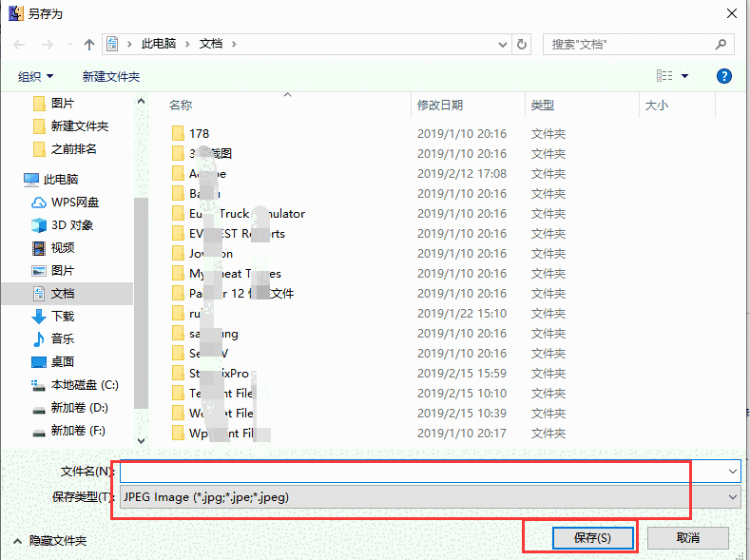This screenshot has width=750, height=560.
Task: Open the 组织 menu
Action: pyautogui.click(x=35, y=76)
